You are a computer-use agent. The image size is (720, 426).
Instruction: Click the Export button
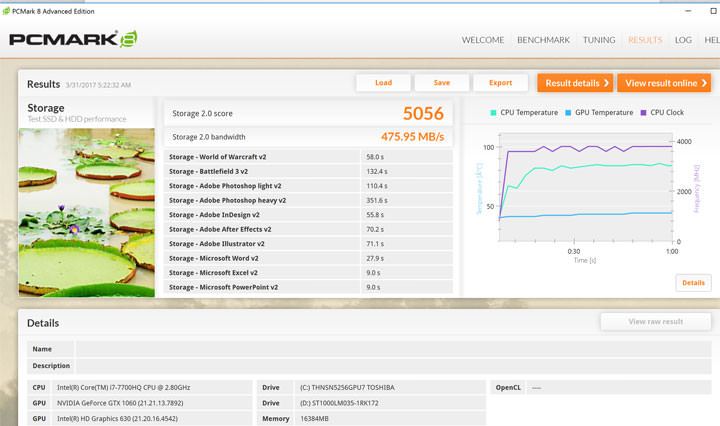[x=500, y=83]
